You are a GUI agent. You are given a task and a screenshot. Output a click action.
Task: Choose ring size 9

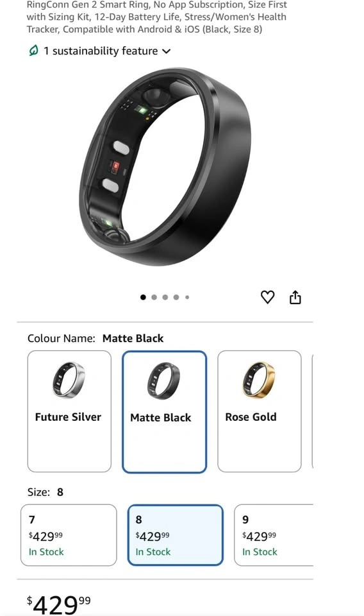pyautogui.click(x=274, y=535)
